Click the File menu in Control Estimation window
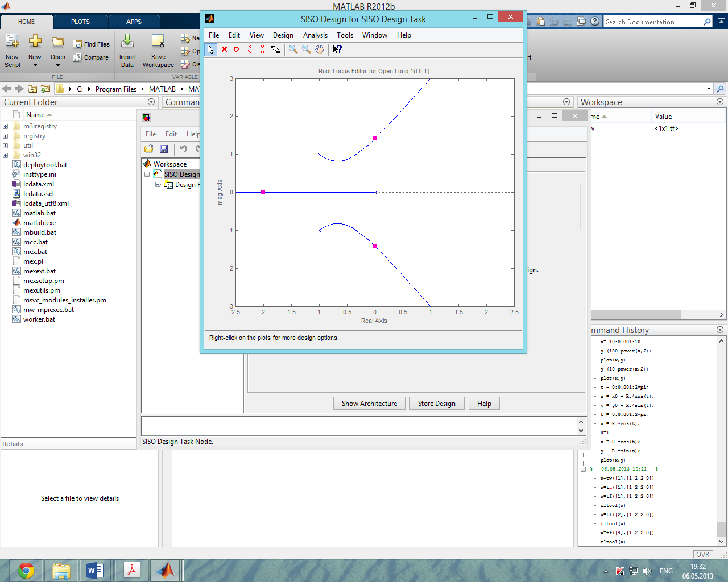The width and height of the screenshot is (728, 582). pos(151,134)
